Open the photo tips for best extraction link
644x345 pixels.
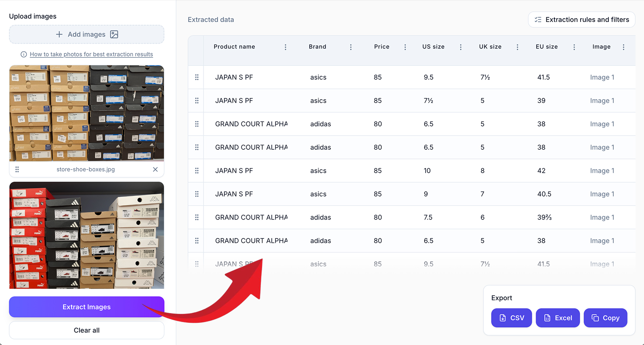tap(91, 54)
